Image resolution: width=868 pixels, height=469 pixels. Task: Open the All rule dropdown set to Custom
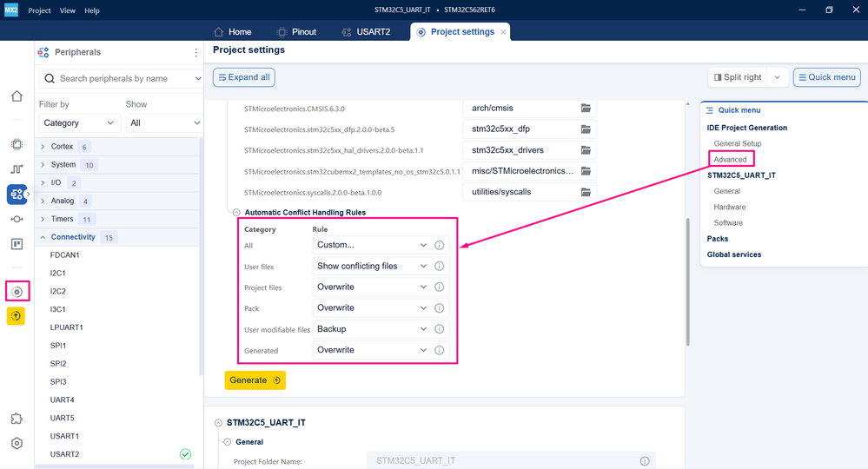[372, 245]
